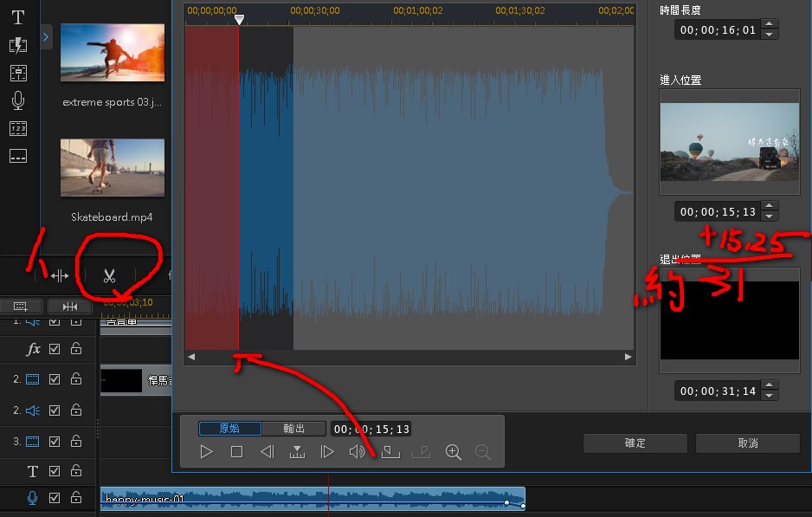Image resolution: width=812 pixels, height=517 pixels.
Task: Decrease the 進入位置 timecode
Action: (770, 216)
